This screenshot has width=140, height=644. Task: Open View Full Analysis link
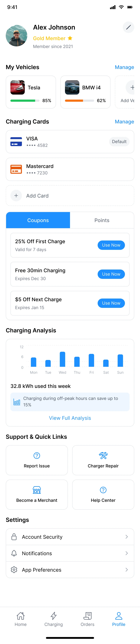(70, 418)
